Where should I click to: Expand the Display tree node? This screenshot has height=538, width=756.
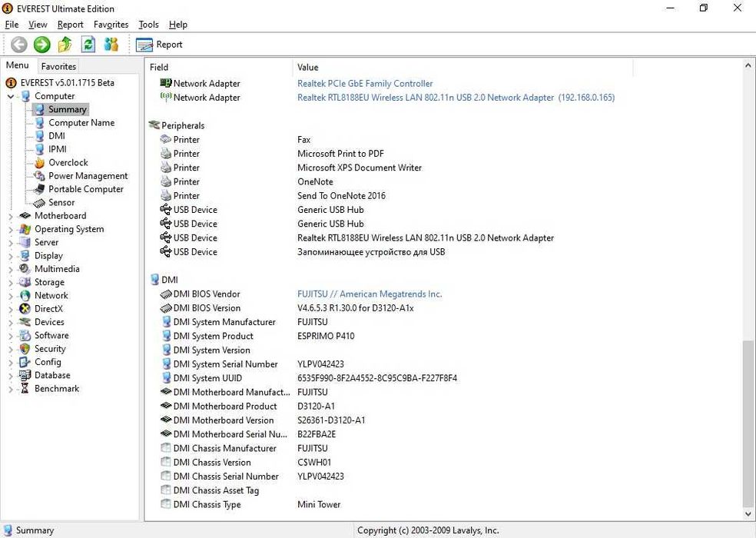pos(11,256)
